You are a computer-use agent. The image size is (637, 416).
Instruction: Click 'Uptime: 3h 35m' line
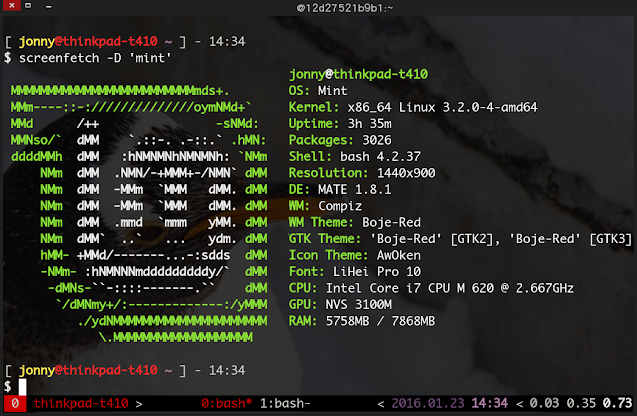(340, 124)
